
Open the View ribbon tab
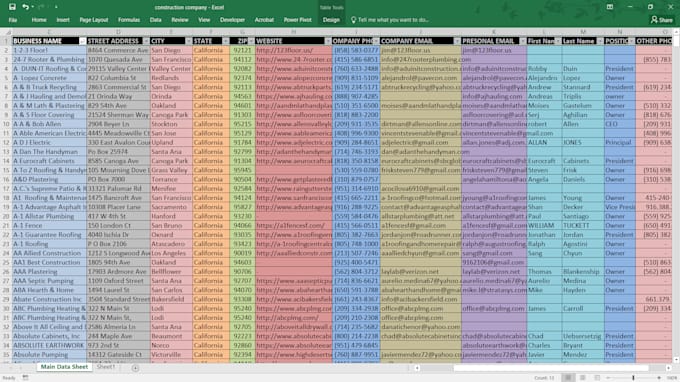[x=204, y=20]
